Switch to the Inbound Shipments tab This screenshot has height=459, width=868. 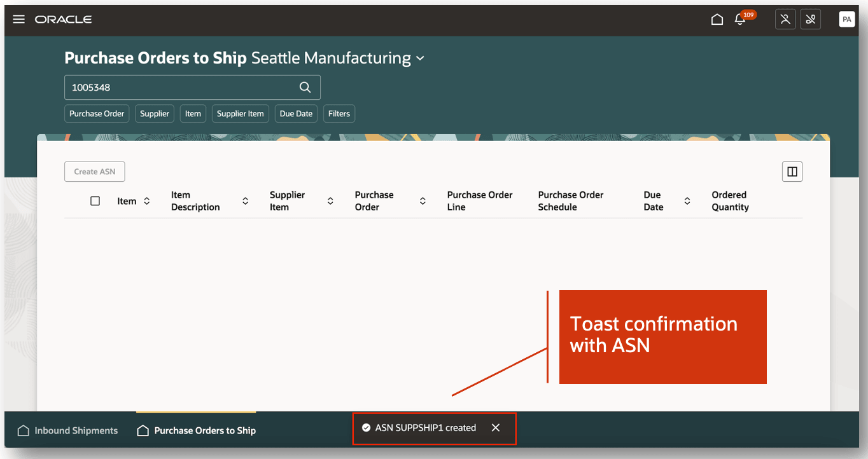pyautogui.click(x=67, y=430)
